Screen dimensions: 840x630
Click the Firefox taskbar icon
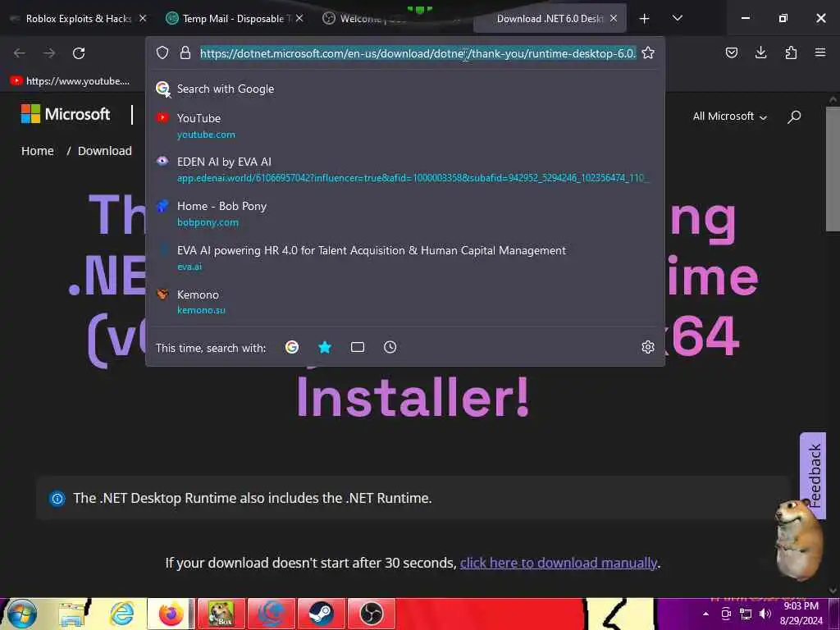click(171, 614)
